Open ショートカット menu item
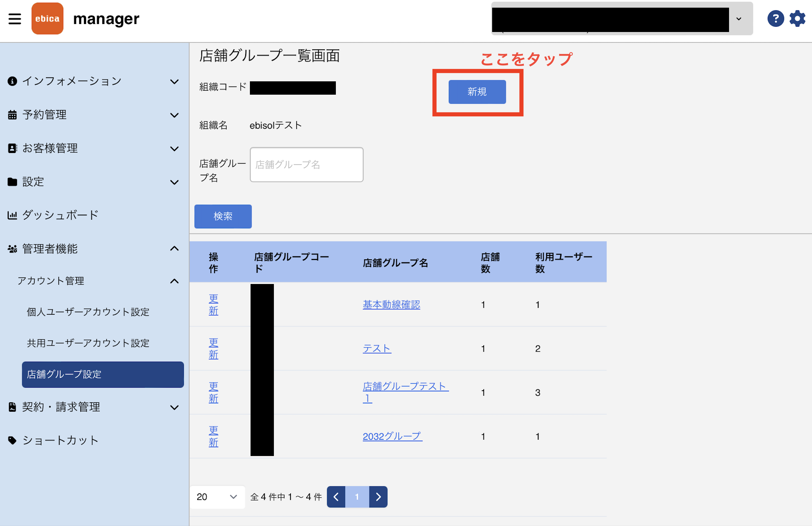Image resolution: width=812 pixels, height=526 pixels. click(x=60, y=440)
